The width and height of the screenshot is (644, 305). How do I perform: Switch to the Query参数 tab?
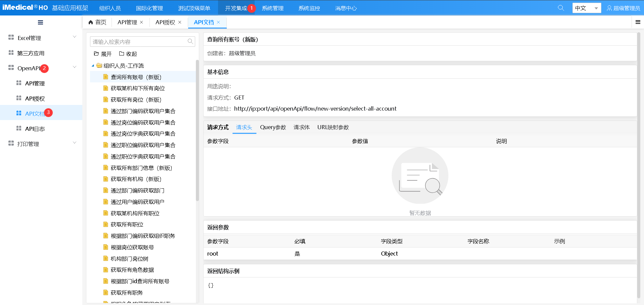coord(273,127)
